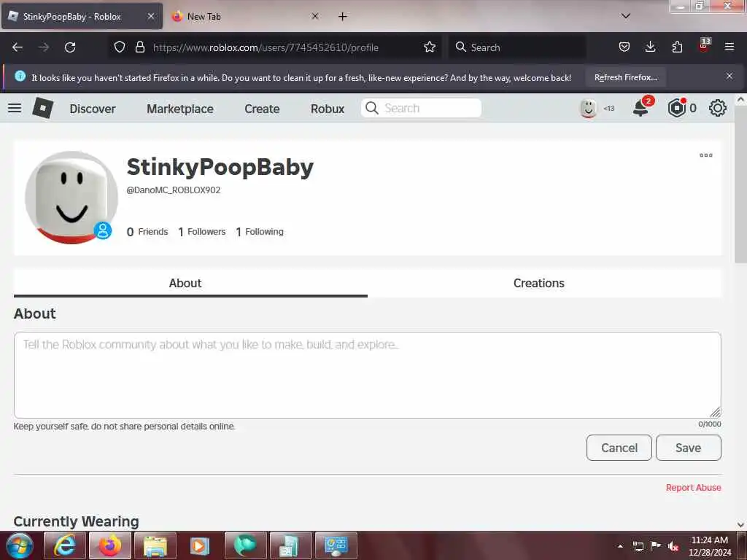Click the scrollbar up arrow

click(741, 100)
